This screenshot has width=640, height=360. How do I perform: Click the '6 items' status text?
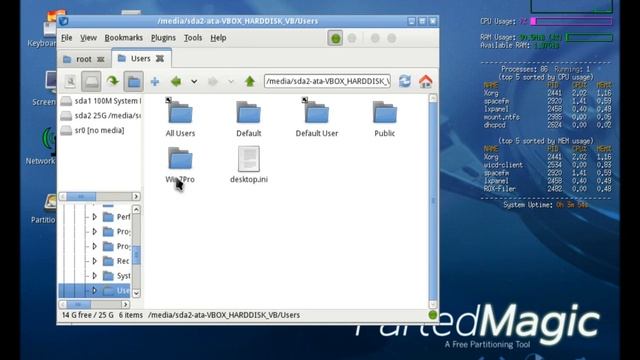(131, 315)
